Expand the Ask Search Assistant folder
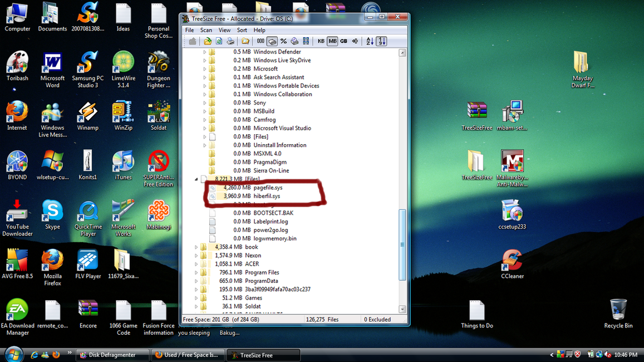Screen dimensions: 644x362 204,77
